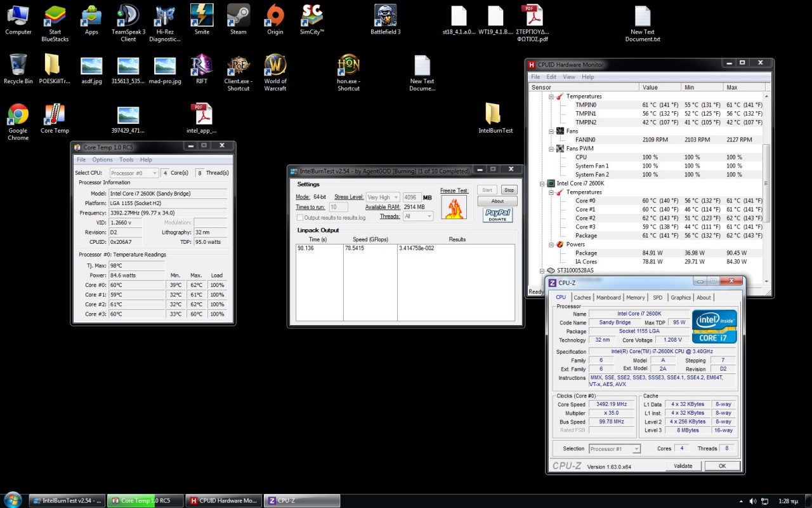Enable Output results to results.log checkbox

pos(299,217)
